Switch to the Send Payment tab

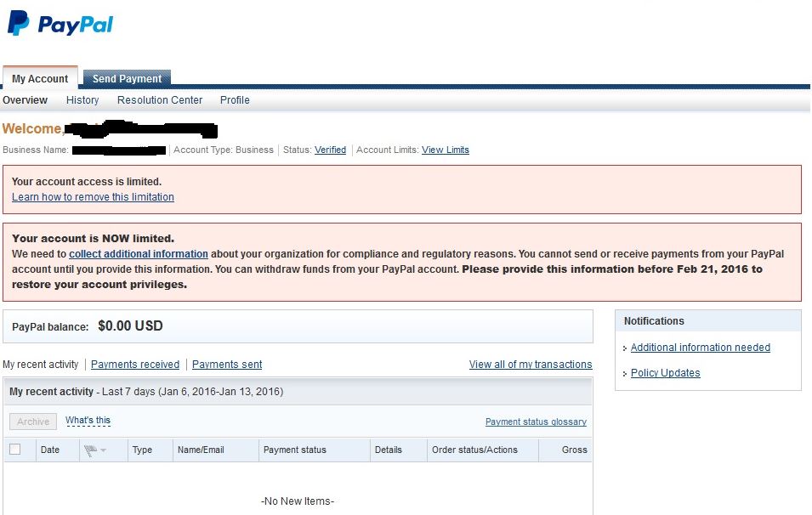pyautogui.click(x=127, y=79)
